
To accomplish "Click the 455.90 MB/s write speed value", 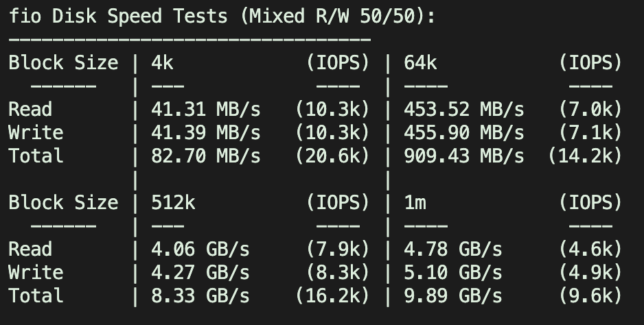I will click(463, 133).
